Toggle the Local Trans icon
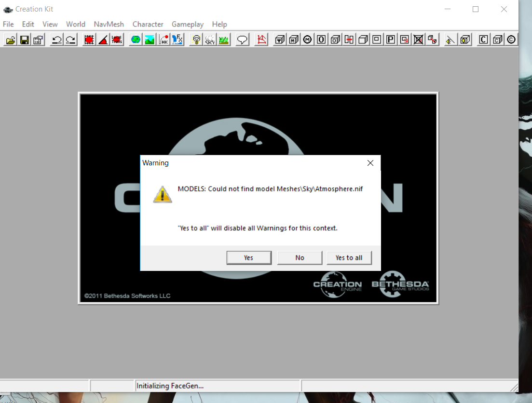Screen dimensions: 532x403 coord(117,40)
